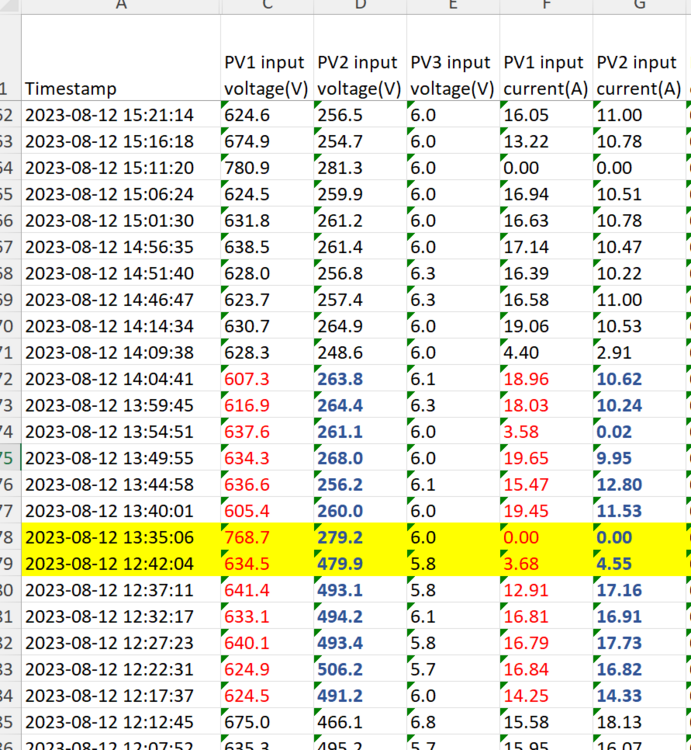Select column D header

point(360,6)
